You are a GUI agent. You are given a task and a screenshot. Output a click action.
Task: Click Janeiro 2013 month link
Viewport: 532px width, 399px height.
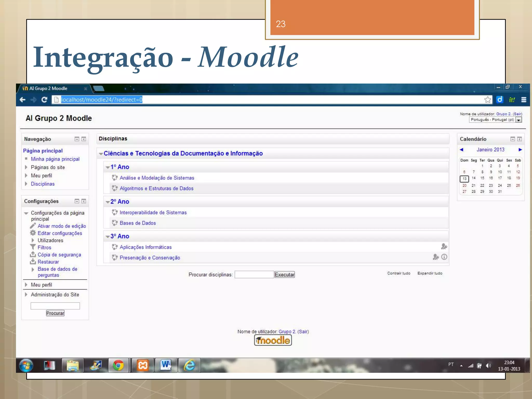click(x=490, y=150)
